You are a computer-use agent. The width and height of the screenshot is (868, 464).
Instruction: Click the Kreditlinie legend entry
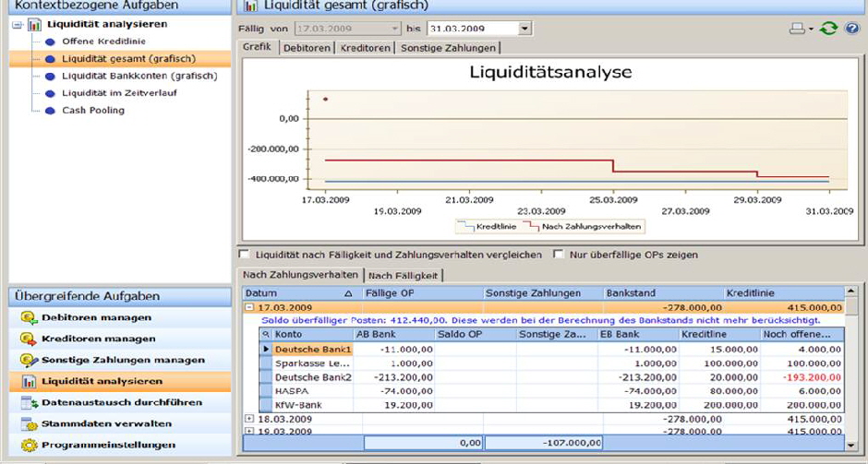pos(488,226)
